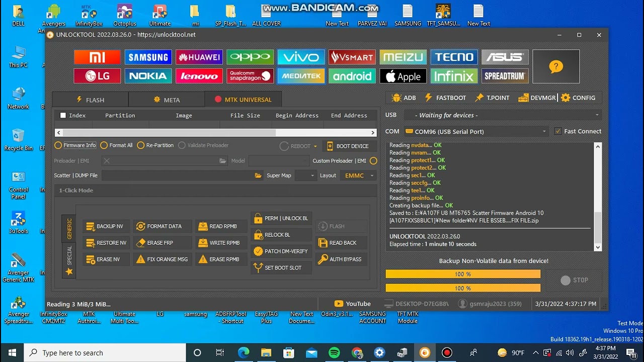Select the Meizu brand logo
Screen dimensions: 644x362
(403, 57)
